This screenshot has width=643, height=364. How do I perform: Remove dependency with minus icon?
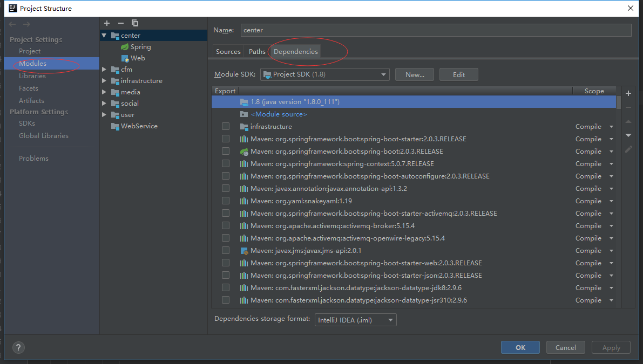628,107
